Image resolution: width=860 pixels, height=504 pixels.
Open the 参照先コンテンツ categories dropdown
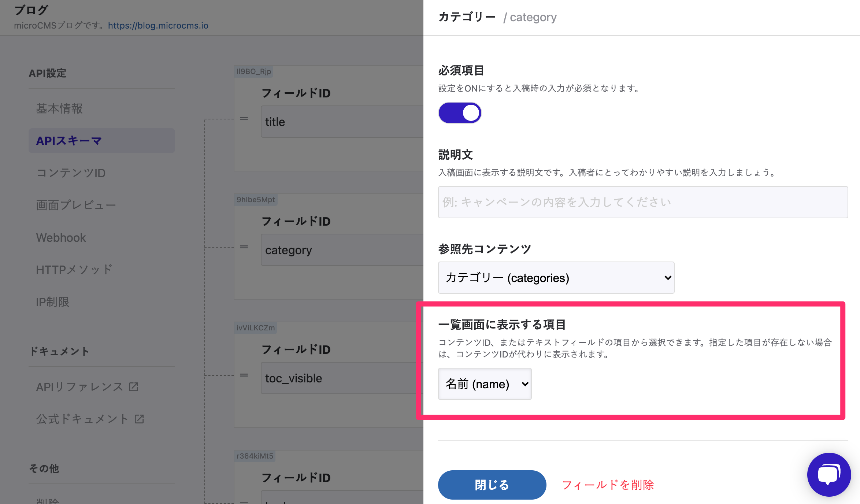coord(556,278)
